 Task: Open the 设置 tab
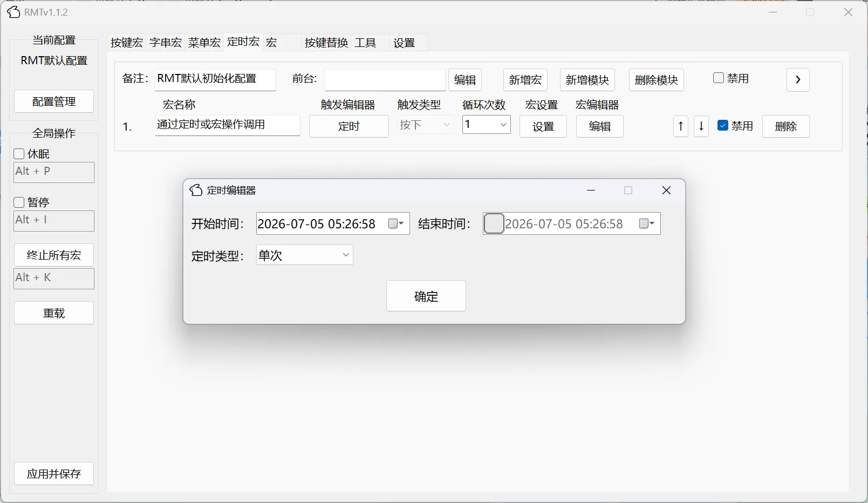tap(409, 43)
